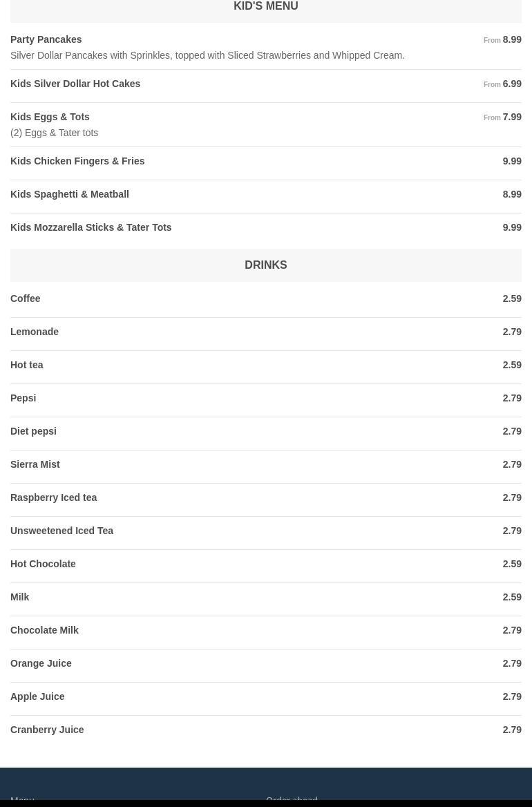Select Coffee from the drinks list
The height and width of the screenshot is (807, 532).
(x=26, y=298)
